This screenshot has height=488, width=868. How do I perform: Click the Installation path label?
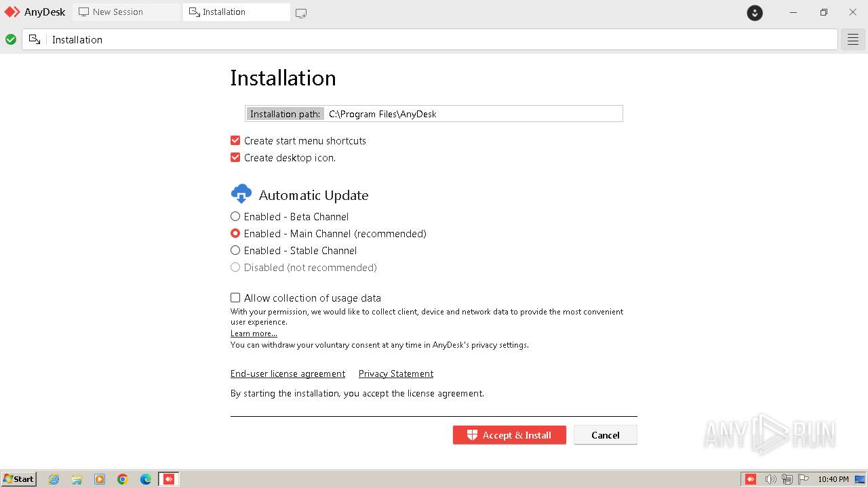pos(285,114)
